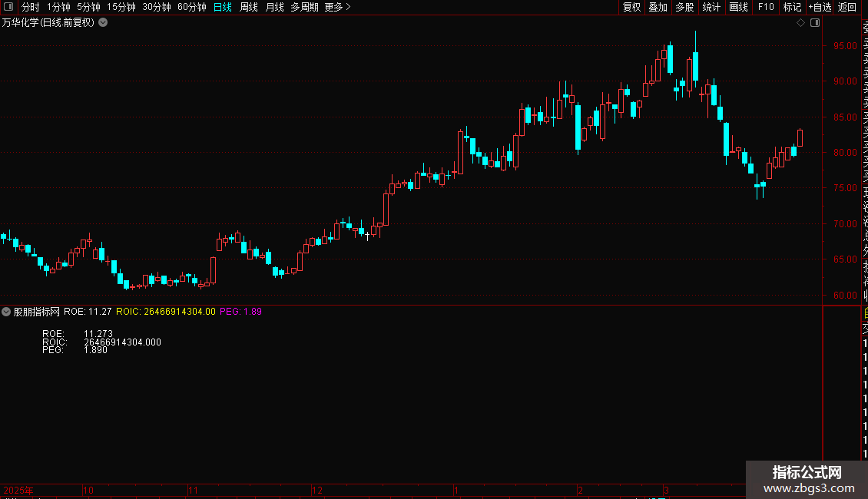
Task: Click the 90.00 price axis label
Action: (845, 81)
